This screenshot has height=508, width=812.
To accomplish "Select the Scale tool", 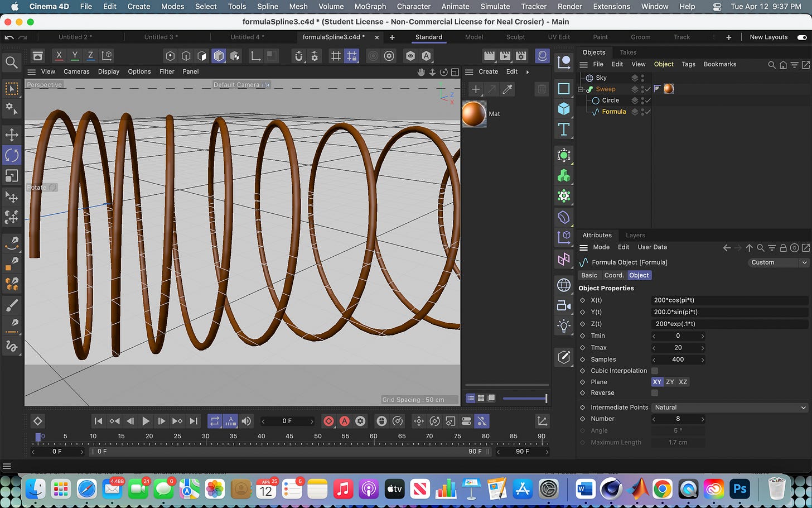I will point(12,176).
